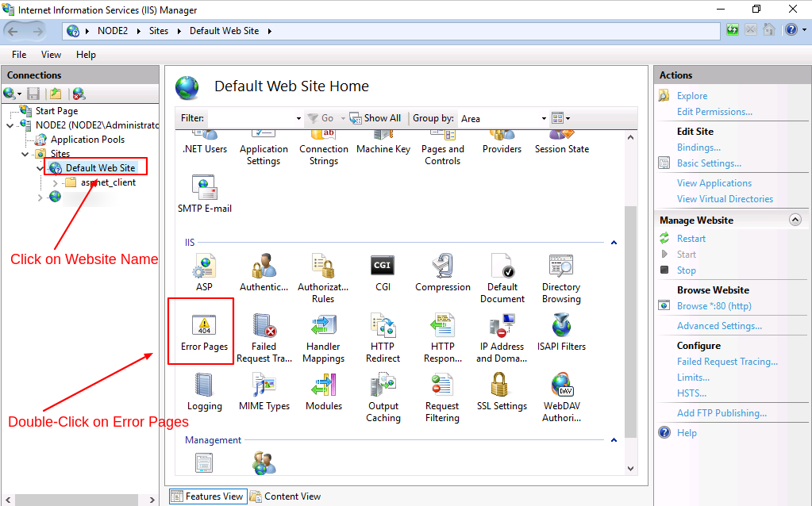Image resolution: width=812 pixels, height=506 pixels.
Task: Open the view mode dropdown icon
Action: coord(561,118)
